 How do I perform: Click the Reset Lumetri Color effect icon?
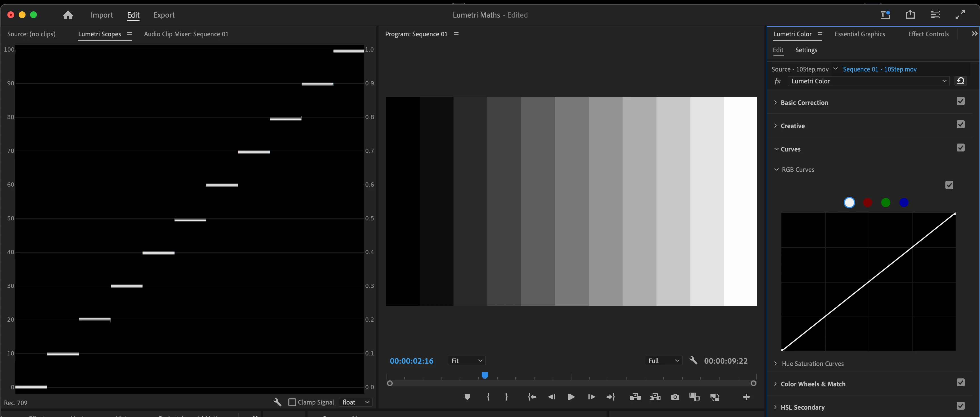(960, 81)
